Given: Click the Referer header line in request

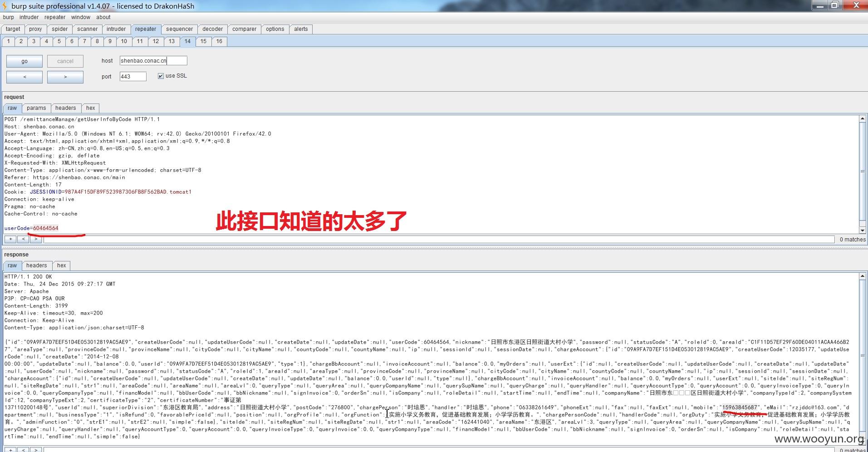Looking at the screenshot, I should click(x=64, y=177).
